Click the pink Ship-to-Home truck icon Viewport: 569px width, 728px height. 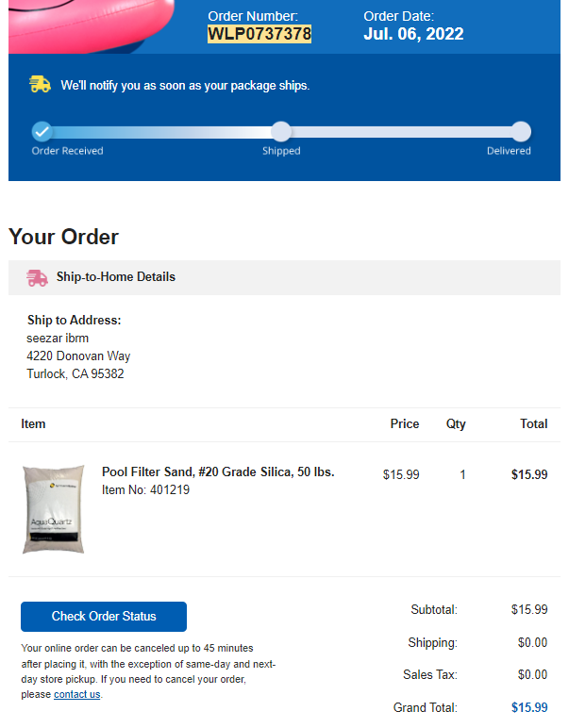pos(37,277)
